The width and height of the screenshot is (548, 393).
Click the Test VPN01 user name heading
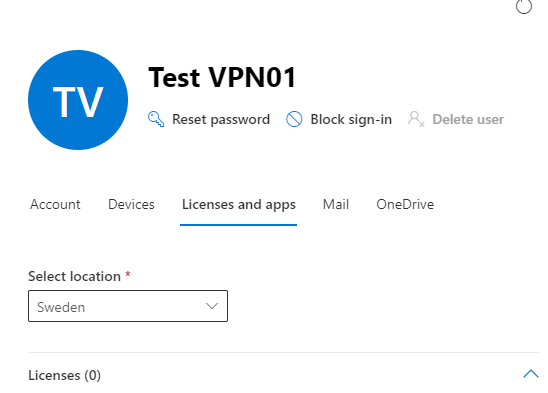[223, 77]
